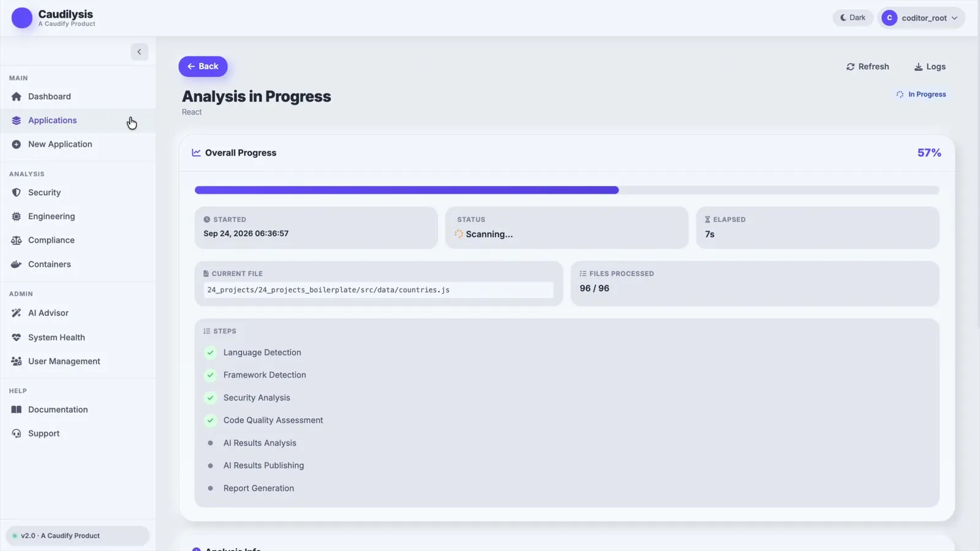Select the current file path field

[x=379, y=290]
